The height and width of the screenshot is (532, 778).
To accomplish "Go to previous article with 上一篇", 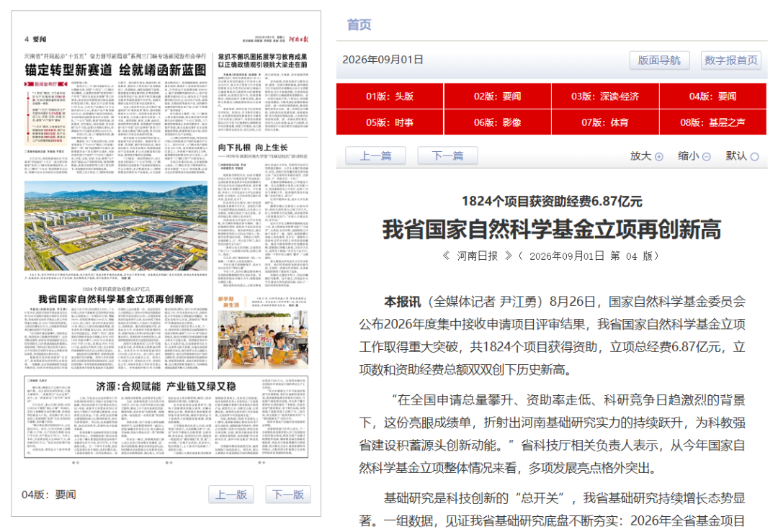I will tap(375, 155).
